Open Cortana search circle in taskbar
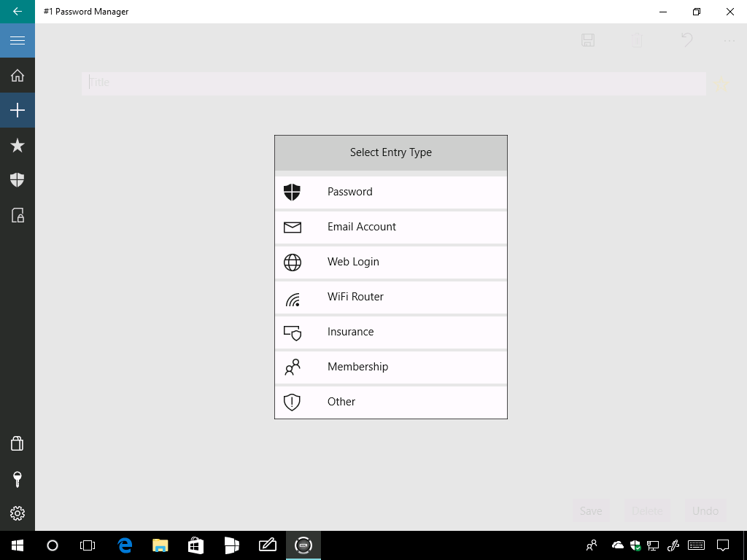Screen dimensions: 747x560 (53, 545)
